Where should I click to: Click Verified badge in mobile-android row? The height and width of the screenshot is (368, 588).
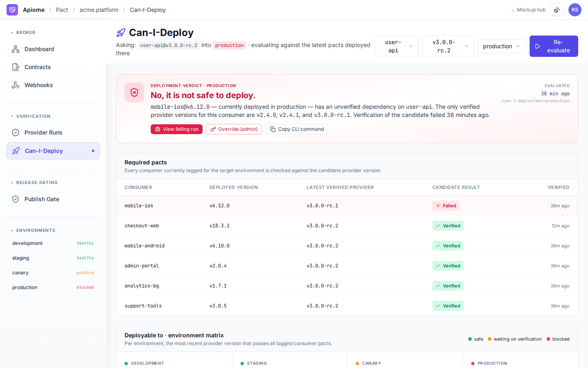pyautogui.click(x=448, y=246)
